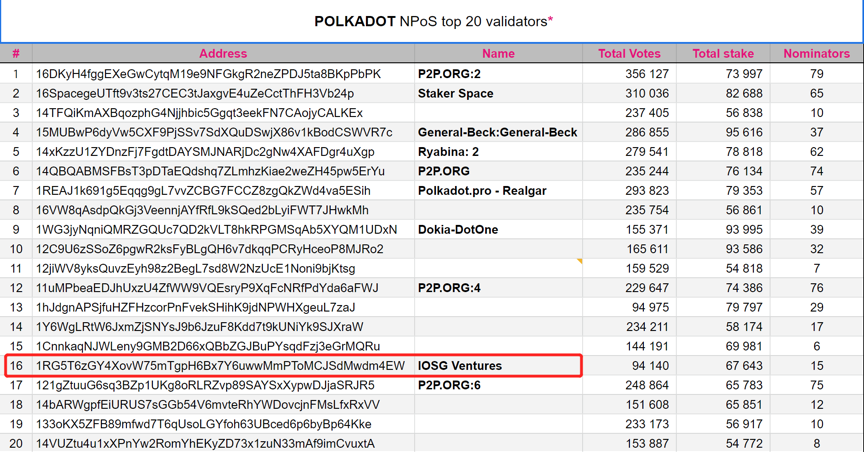This screenshot has height=452, width=864.
Task: Select the address starting with 14bARWgpfEiURUS7s
Action: 208,405
